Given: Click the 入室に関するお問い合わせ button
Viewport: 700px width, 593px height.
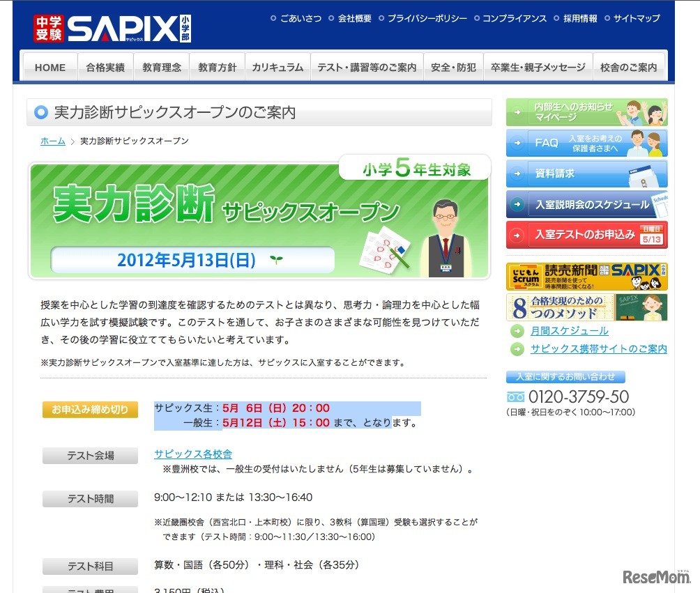Looking at the screenshot, I should pyautogui.click(x=565, y=376).
